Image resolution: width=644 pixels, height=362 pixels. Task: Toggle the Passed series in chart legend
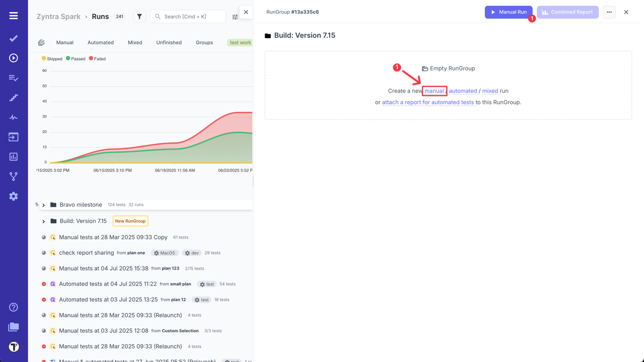75,59
